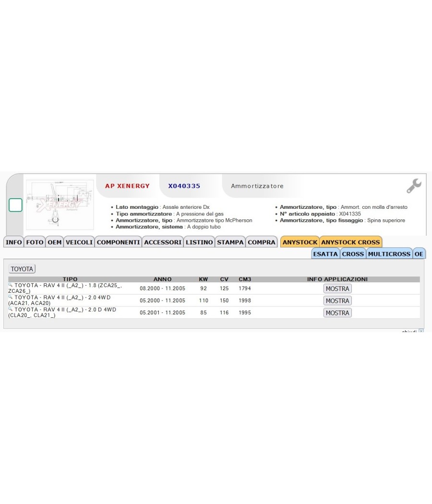This screenshot has width=432, height=504.
Task: Click the AP XENERGY brand name
Action: (127, 186)
